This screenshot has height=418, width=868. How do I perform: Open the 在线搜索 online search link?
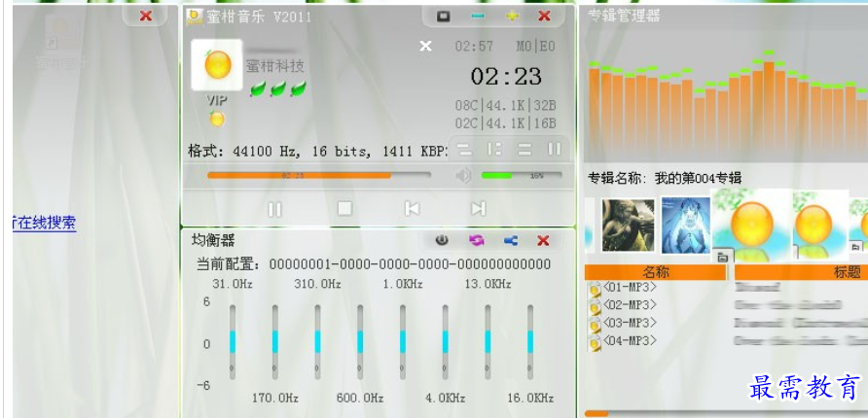coord(43,223)
